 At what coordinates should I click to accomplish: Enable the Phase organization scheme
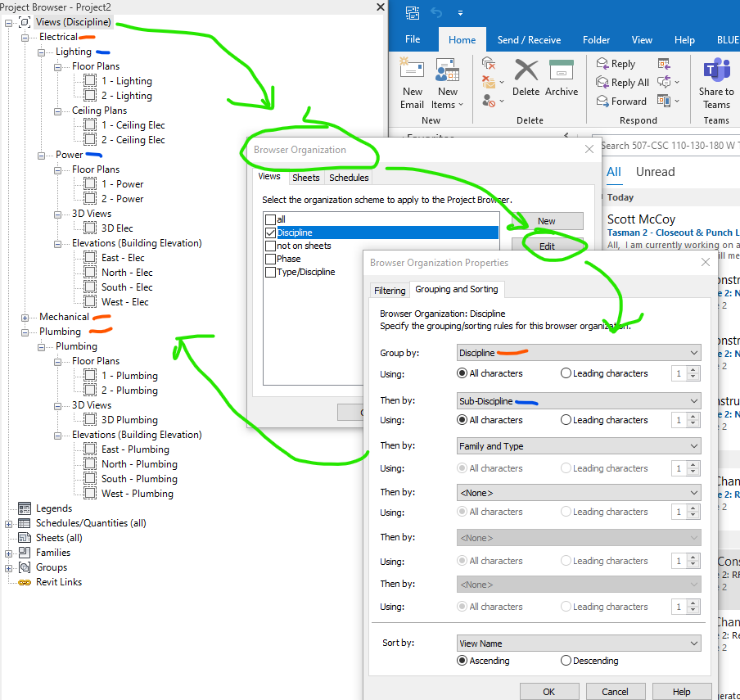(270, 259)
